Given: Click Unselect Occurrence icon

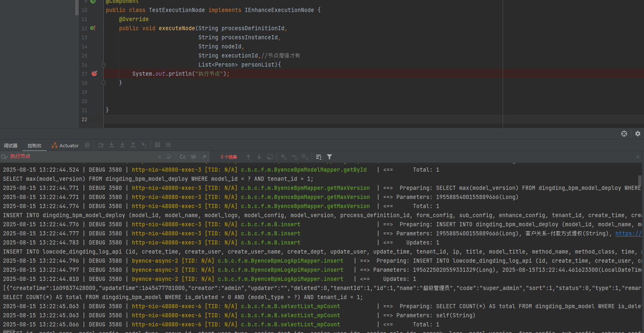Looking at the screenshot, I should click(294, 157).
